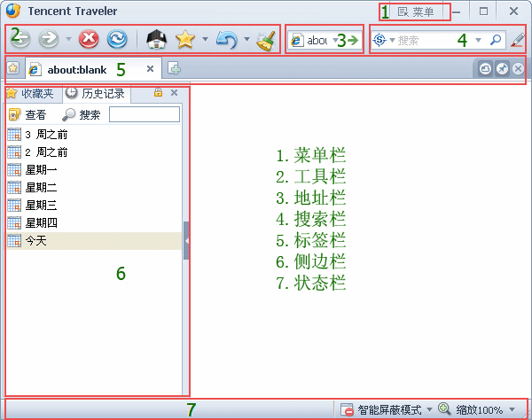Image resolution: width=532 pixels, height=420 pixels.
Task: Go to the home page
Action: (156, 39)
